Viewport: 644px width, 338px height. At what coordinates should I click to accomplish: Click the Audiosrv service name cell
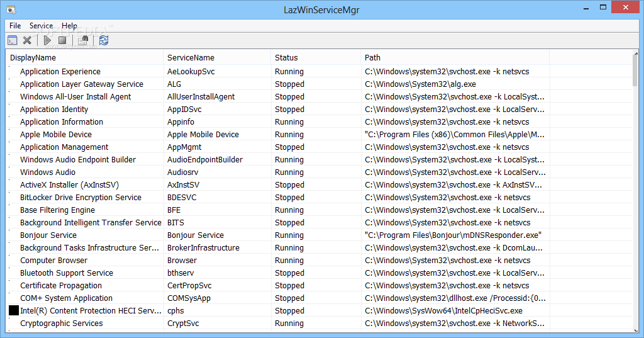[183, 172]
